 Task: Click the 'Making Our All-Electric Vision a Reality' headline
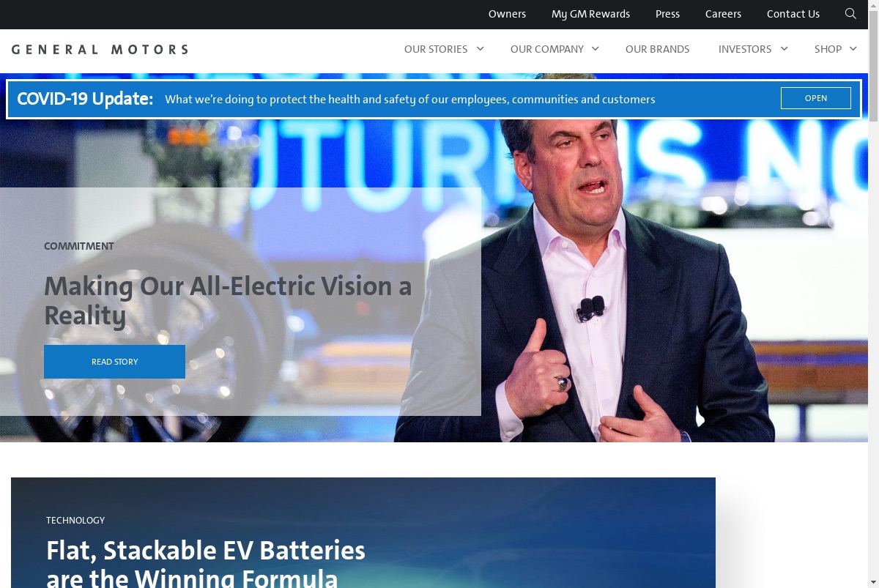pyautogui.click(x=228, y=300)
